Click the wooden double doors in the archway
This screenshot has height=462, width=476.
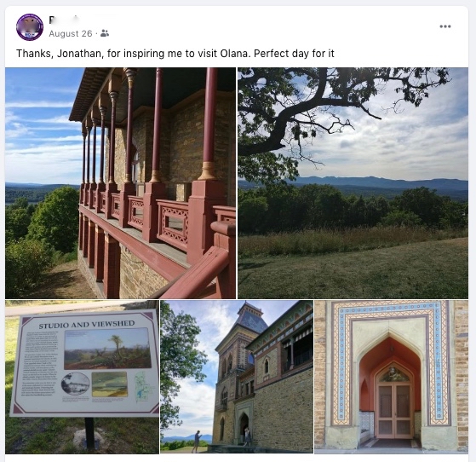394,409
